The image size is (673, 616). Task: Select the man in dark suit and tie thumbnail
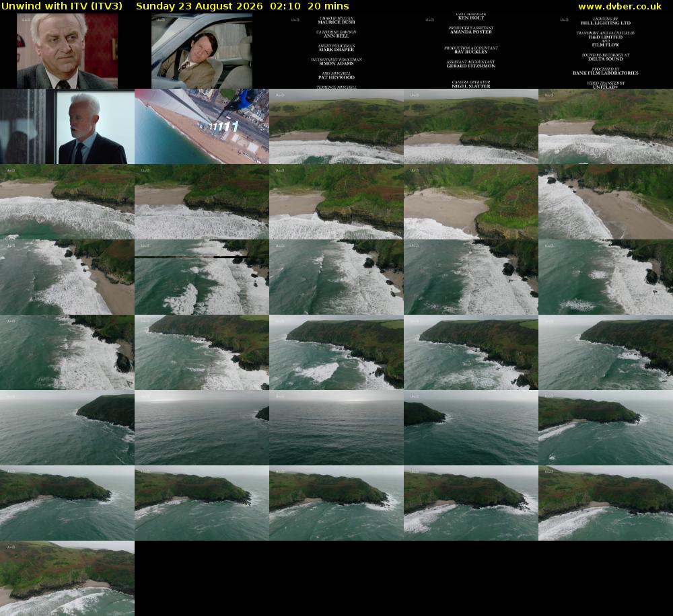point(67,126)
